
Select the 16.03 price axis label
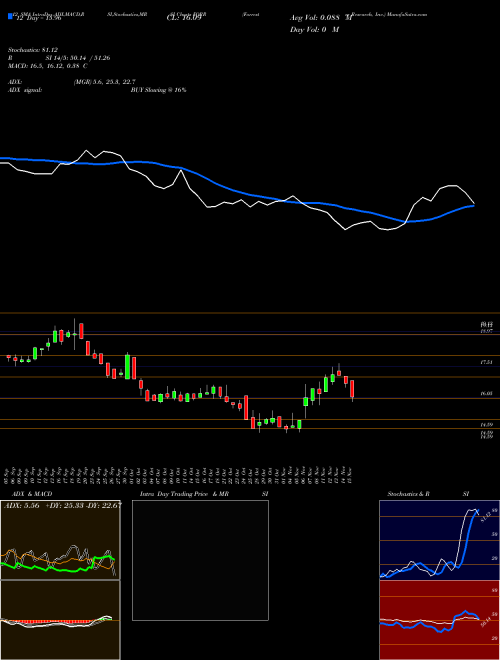point(487,394)
